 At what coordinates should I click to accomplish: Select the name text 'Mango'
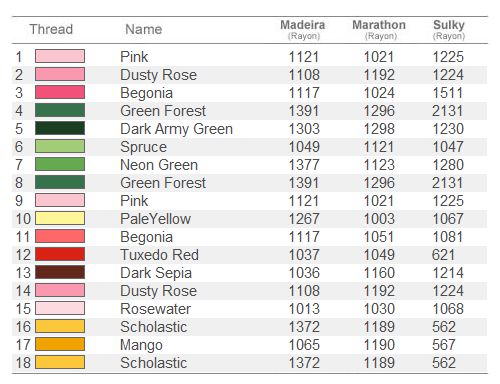(x=141, y=345)
